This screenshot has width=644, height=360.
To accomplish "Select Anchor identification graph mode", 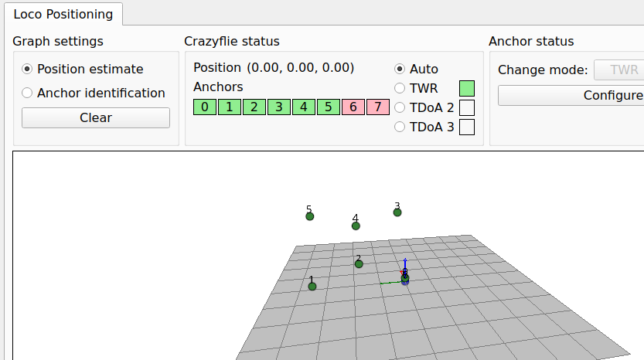I will [28, 93].
